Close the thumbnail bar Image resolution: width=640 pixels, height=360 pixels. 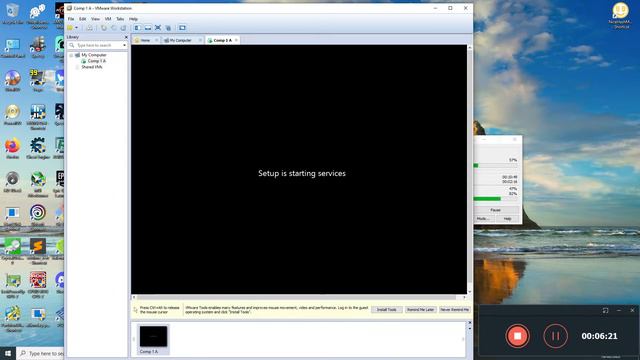click(x=469, y=323)
